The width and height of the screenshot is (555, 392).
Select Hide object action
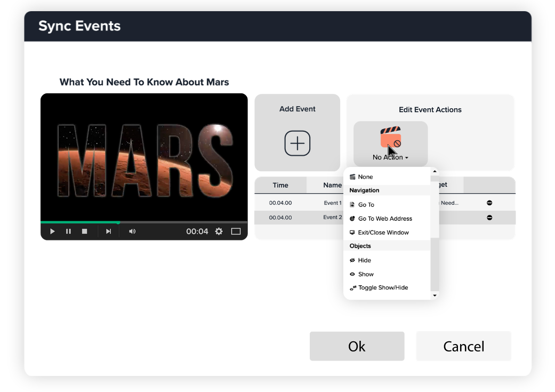pyautogui.click(x=364, y=260)
